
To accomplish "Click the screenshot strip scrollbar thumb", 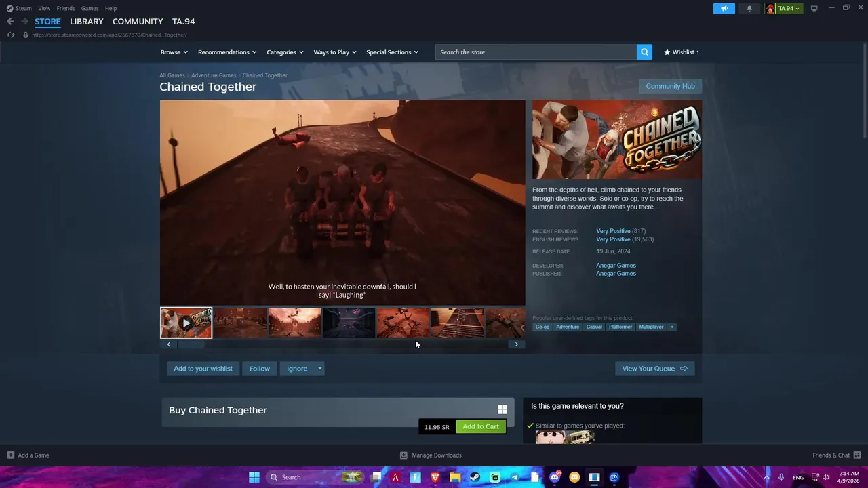I will pos(191,344).
